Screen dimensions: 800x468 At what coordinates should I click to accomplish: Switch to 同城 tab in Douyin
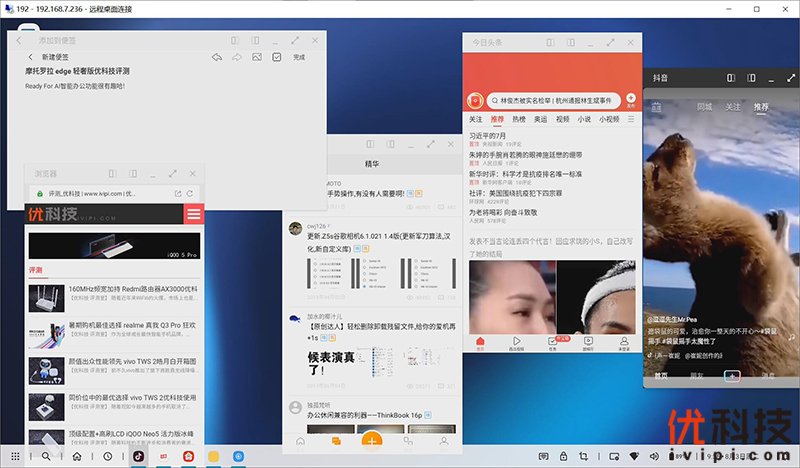tap(705, 107)
